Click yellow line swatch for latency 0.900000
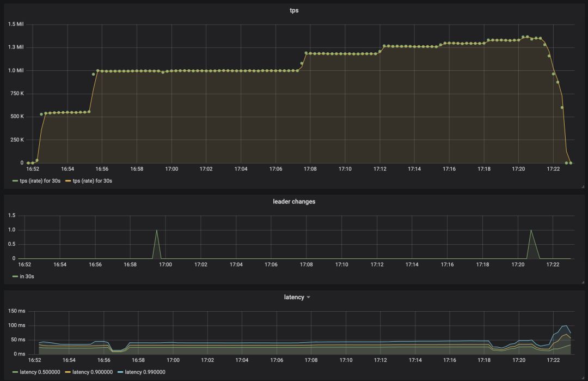The image size is (588, 381). coord(68,372)
